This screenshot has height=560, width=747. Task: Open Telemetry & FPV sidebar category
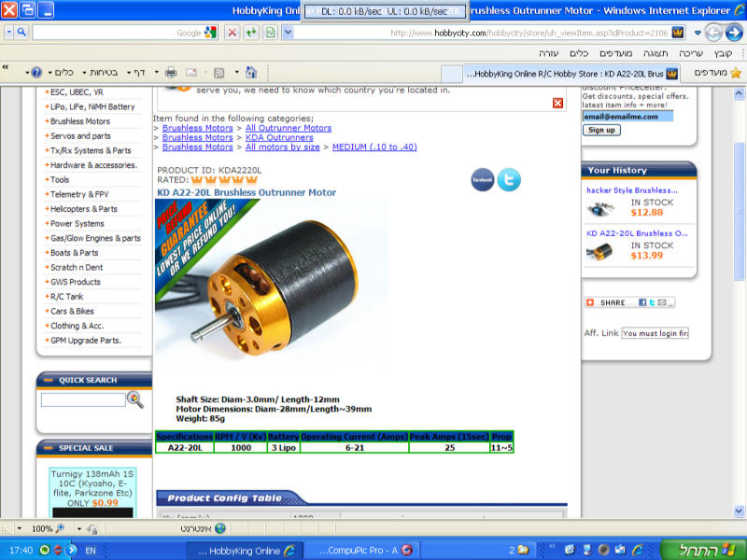point(79,194)
